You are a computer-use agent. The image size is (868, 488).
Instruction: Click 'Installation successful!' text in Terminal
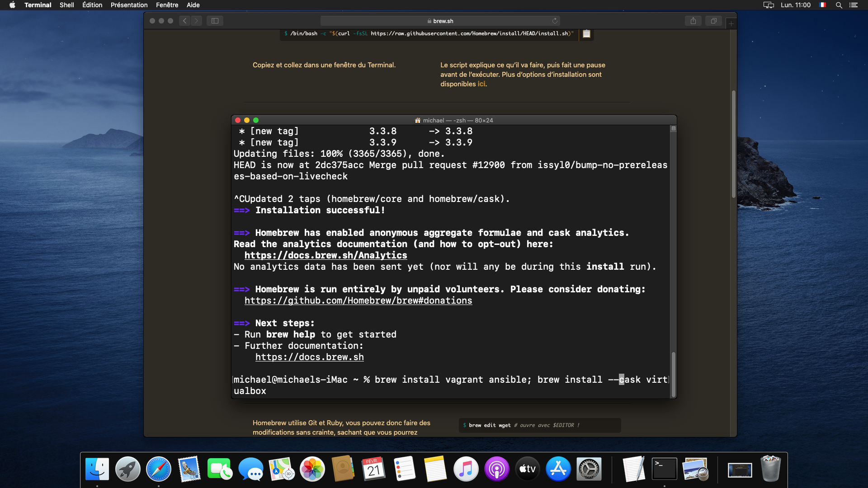[320, 210]
